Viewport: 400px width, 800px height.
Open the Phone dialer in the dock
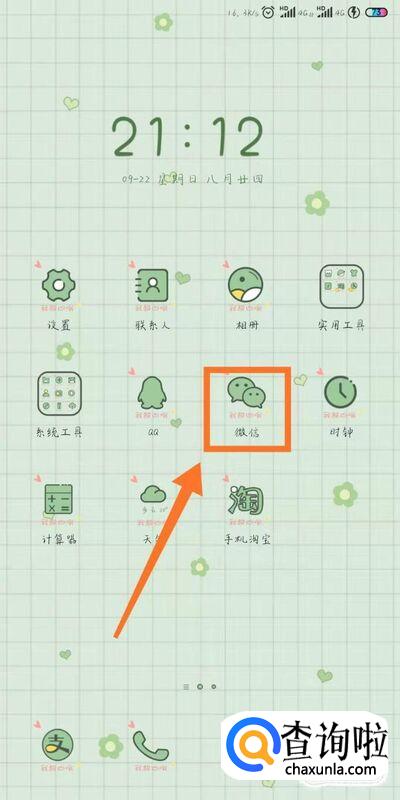coord(152,746)
